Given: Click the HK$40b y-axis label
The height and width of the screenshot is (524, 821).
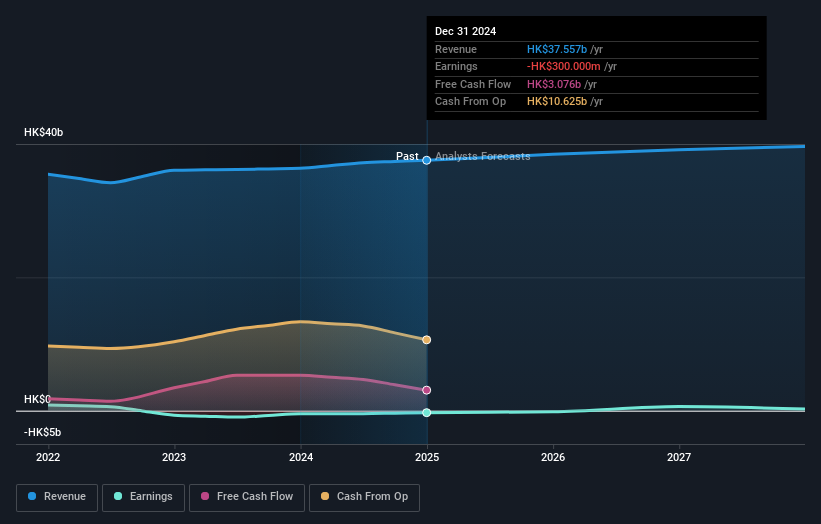Looking at the screenshot, I should coord(43,132).
